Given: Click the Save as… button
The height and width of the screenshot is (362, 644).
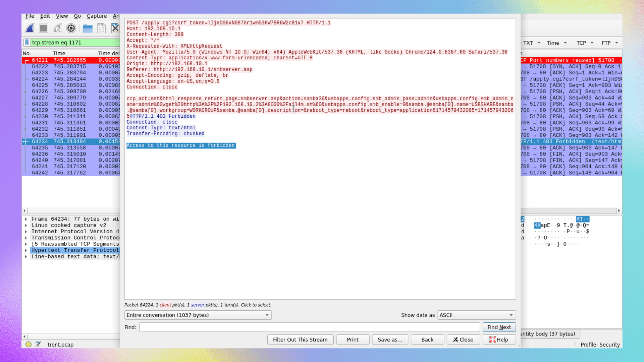Looking at the screenshot, I should coord(390,340).
